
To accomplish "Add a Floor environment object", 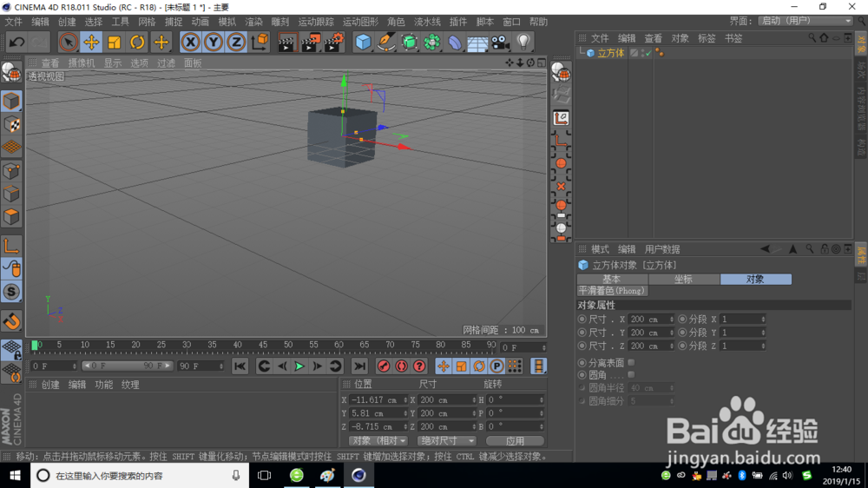I will 477,42.
